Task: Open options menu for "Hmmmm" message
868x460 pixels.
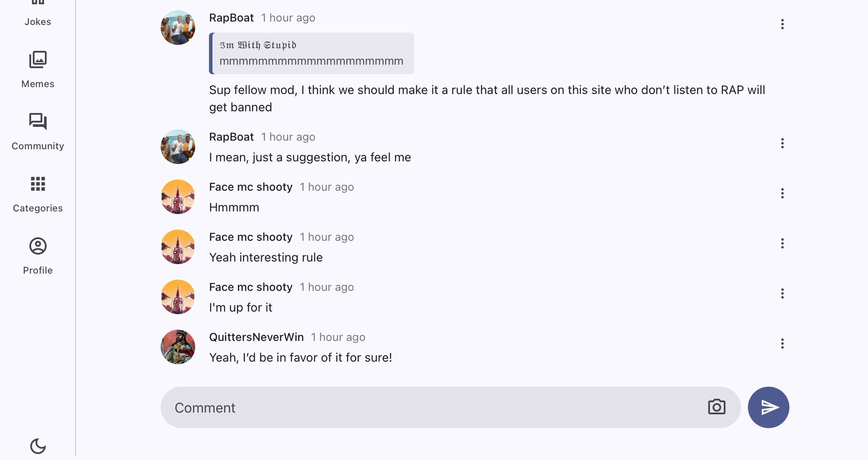Action: 782,194
